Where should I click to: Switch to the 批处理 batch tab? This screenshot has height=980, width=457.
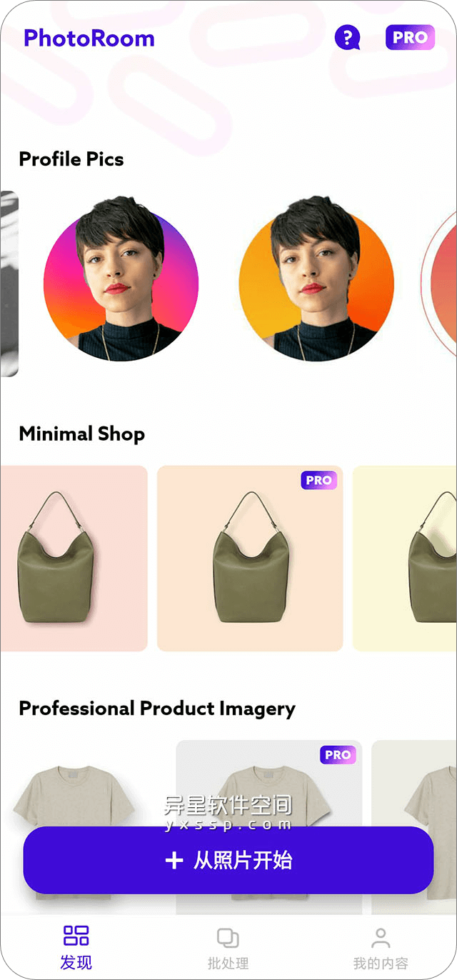tap(228, 948)
